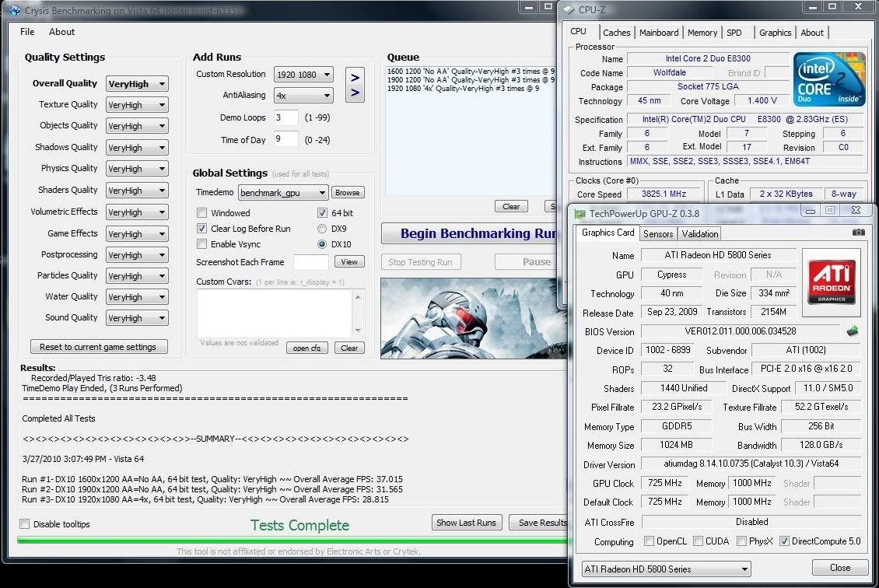Open the AntiAliasing dropdown

(x=303, y=96)
